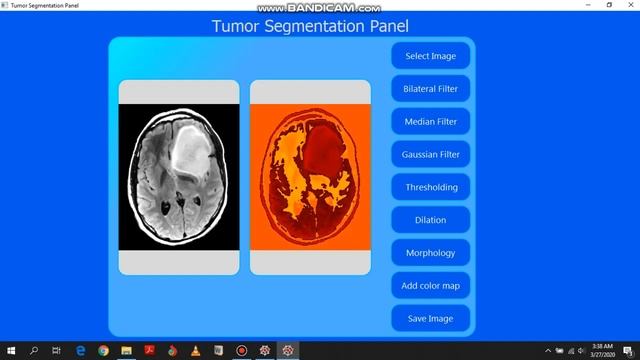Image resolution: width=640 pixels, height=360 pixels.
Task: Open File Explorer from taskbar
Action: point(126,351)
